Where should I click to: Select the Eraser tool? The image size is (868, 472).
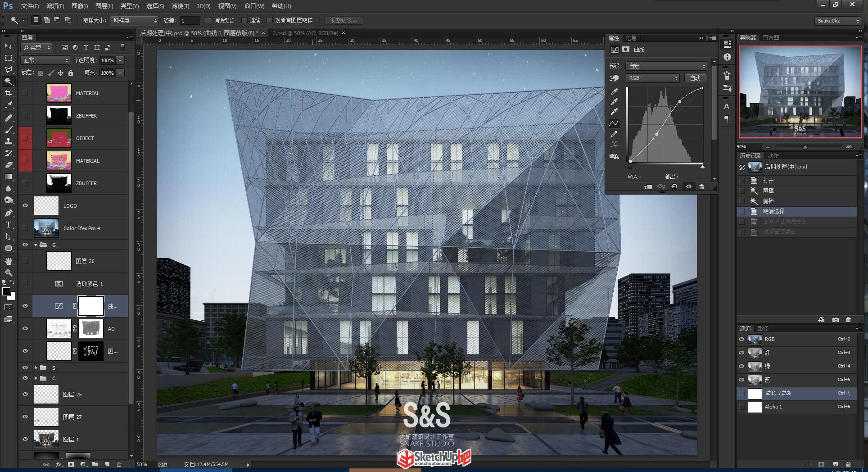click(9, 165)
